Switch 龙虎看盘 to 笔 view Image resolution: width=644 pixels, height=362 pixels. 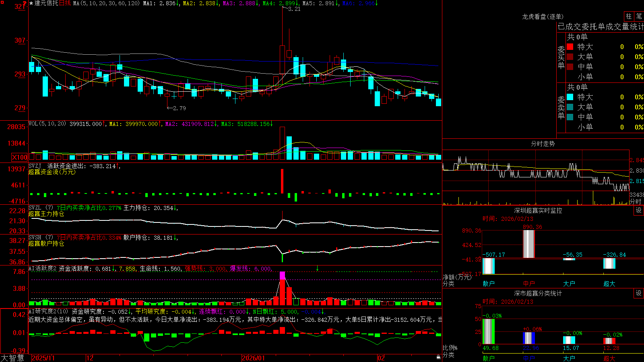pos(639,16)
